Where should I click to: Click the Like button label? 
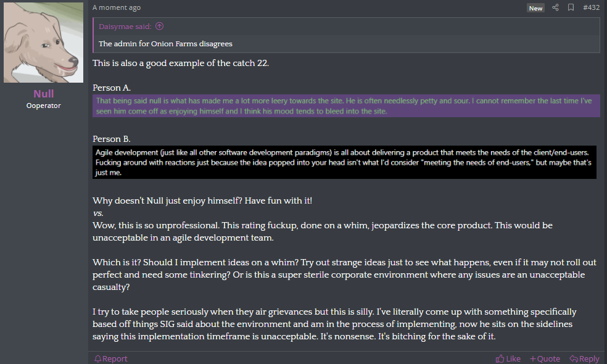coord(513,359)
